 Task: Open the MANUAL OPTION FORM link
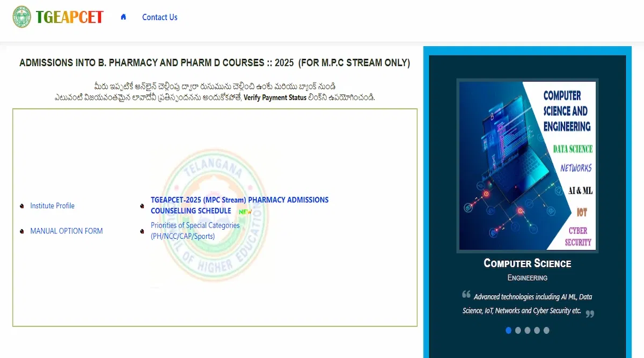click(x=66, y=231)
